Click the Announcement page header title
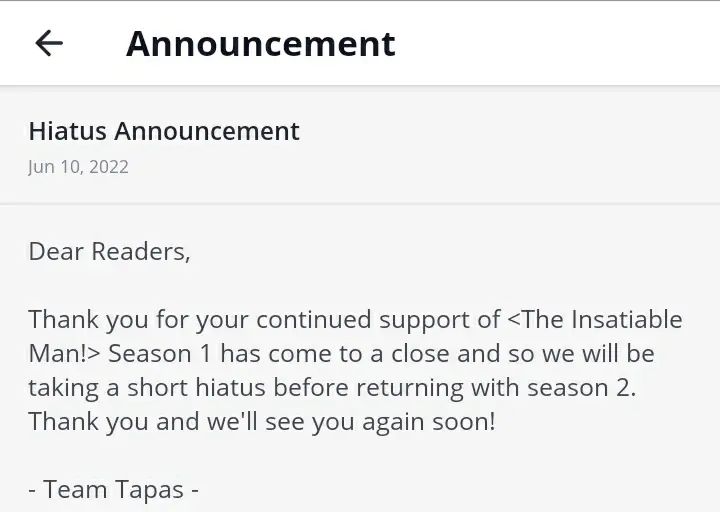720x512 pixels. (x=260, y=43)
